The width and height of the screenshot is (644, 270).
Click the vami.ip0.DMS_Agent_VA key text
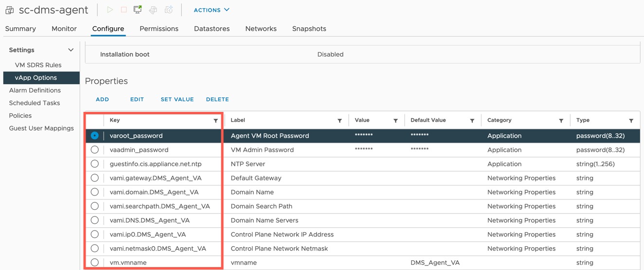(x=148, y=234)
